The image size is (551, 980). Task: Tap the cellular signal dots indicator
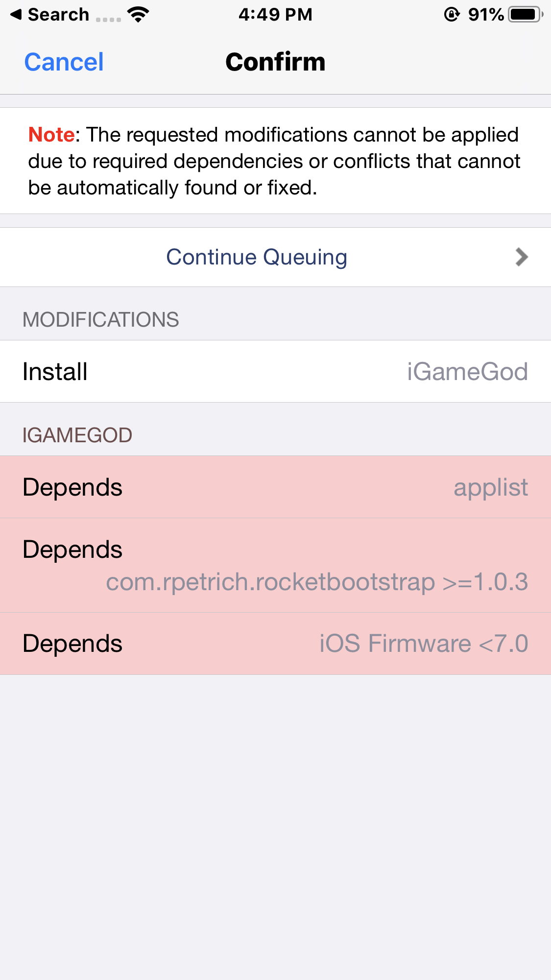108,19
